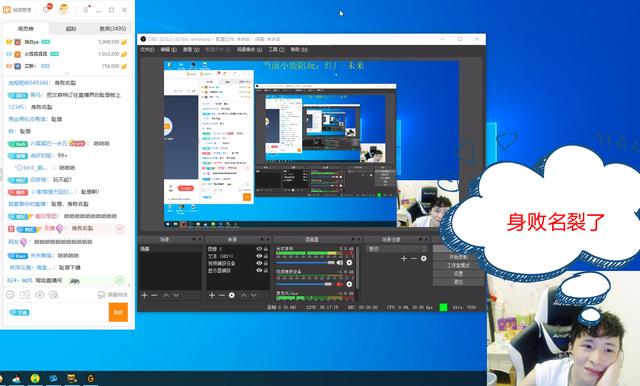Screen dimensions: 640x386
Task: Open hamburger menu in chat window header
Action: pyautogui.click(x=85, y=9)
